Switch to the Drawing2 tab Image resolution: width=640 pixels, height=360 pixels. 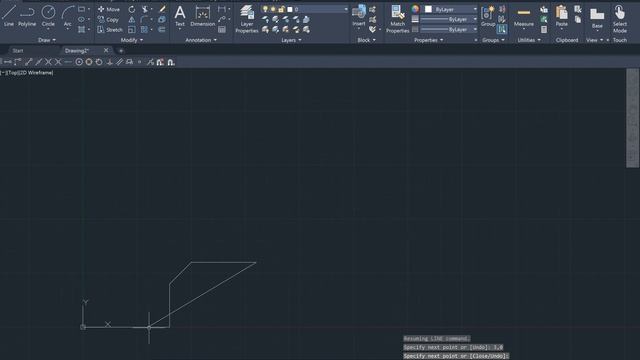point(77,51)
